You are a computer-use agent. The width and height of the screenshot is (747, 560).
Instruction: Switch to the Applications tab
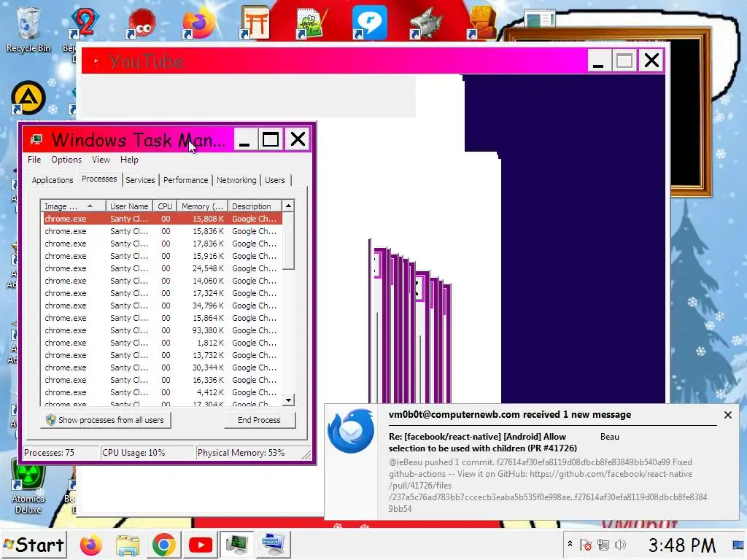pyautogui.click(x=53, y=180)
